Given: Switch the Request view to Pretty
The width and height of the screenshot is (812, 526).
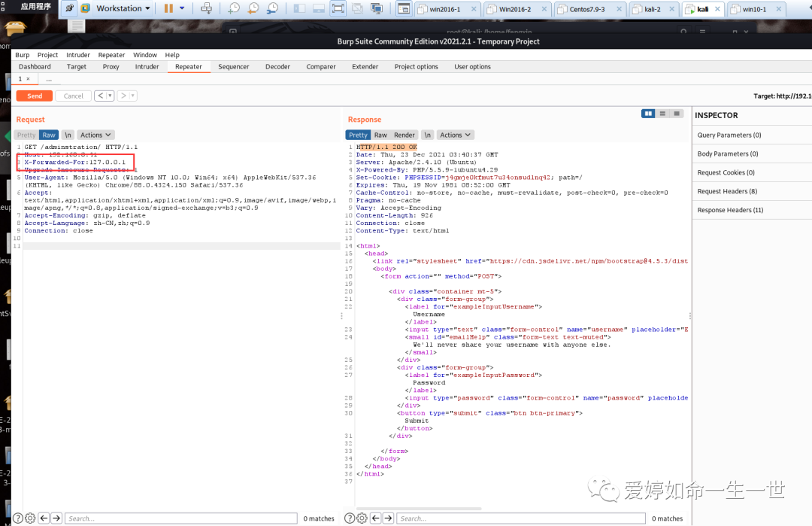Looking at the screenshot, I should [26, 135].
